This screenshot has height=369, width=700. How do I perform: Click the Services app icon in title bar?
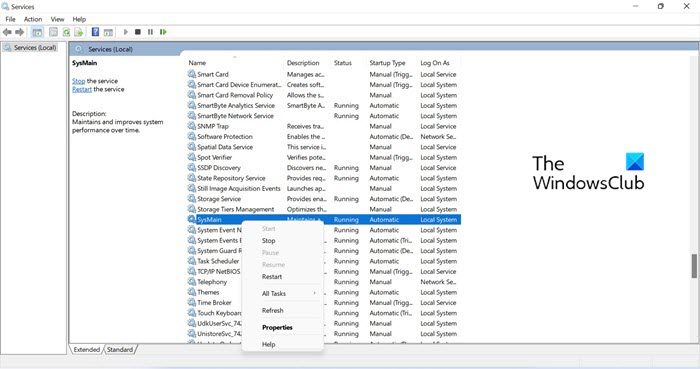click(x=5, y=7)
